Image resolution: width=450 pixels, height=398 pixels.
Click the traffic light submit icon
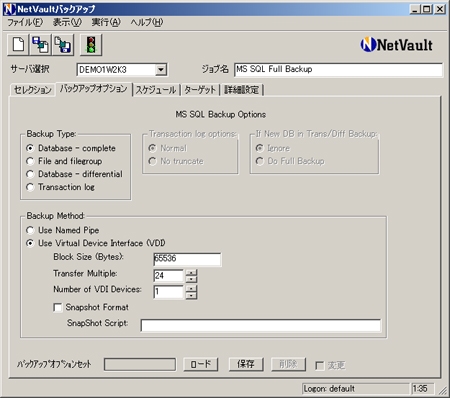(x=91, y=44)
